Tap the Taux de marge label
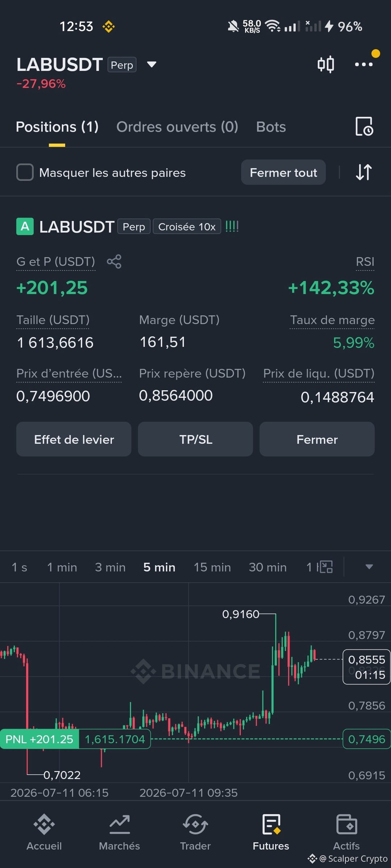 332,320
